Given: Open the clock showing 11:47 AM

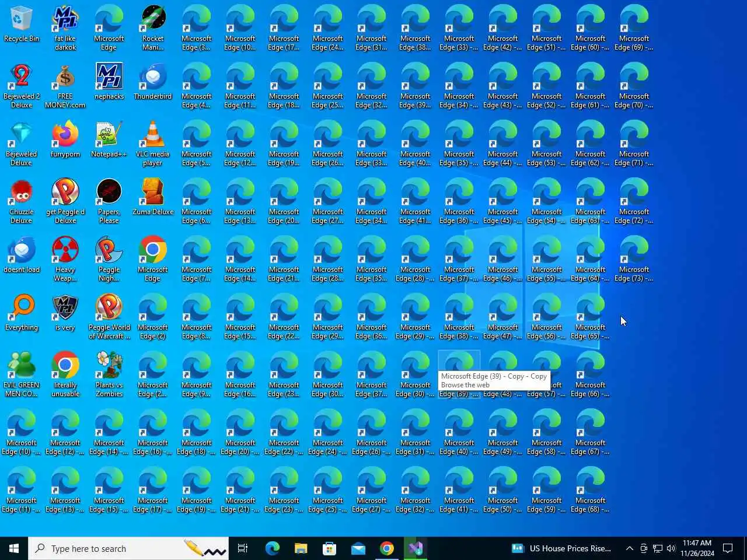Looking at the screenshot, I should click(x=697, y=548).
